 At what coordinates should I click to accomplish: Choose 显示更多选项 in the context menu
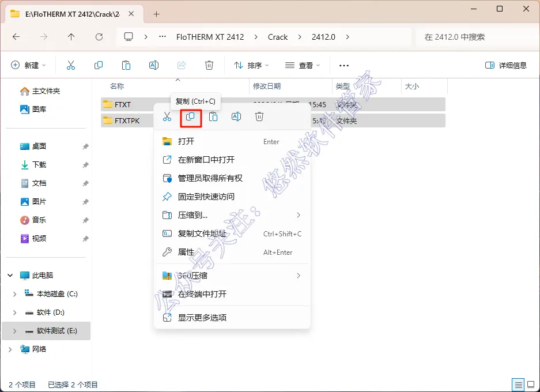coord(232,318)
